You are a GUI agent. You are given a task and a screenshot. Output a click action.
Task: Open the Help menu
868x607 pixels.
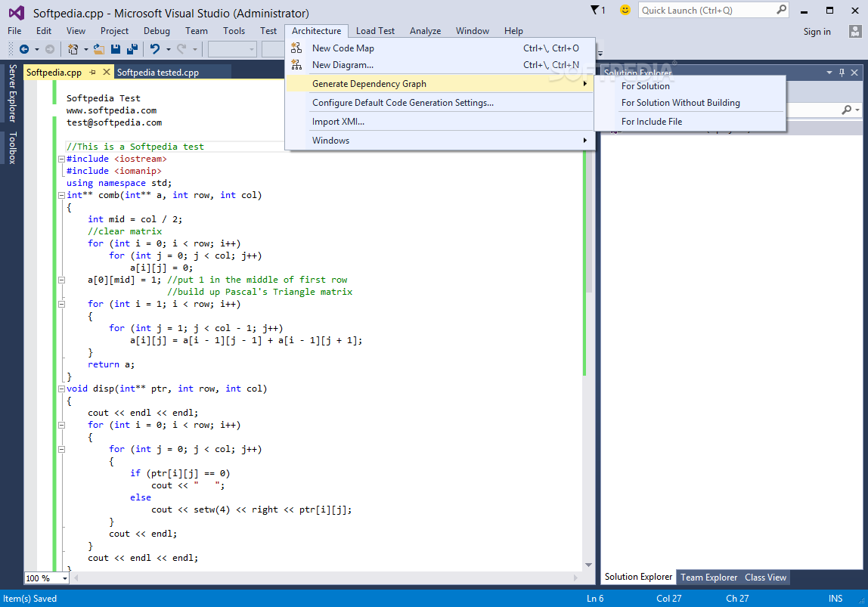513,31
